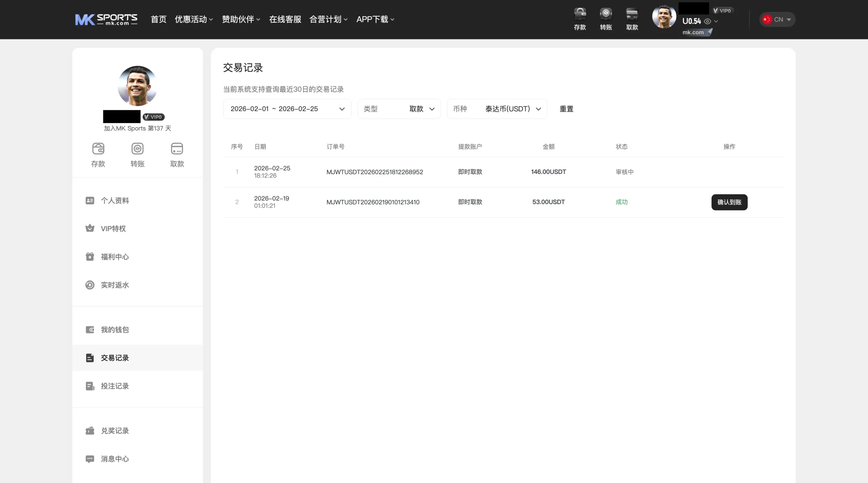Expand the balance dropdown chevron beside U0.54
This screenshot has width=868, height=483.
tap(716, 21)
